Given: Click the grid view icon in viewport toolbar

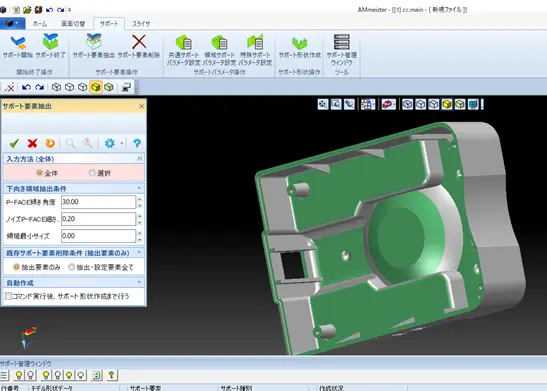Looking at the screenshot, I should [x=368, y=104].
